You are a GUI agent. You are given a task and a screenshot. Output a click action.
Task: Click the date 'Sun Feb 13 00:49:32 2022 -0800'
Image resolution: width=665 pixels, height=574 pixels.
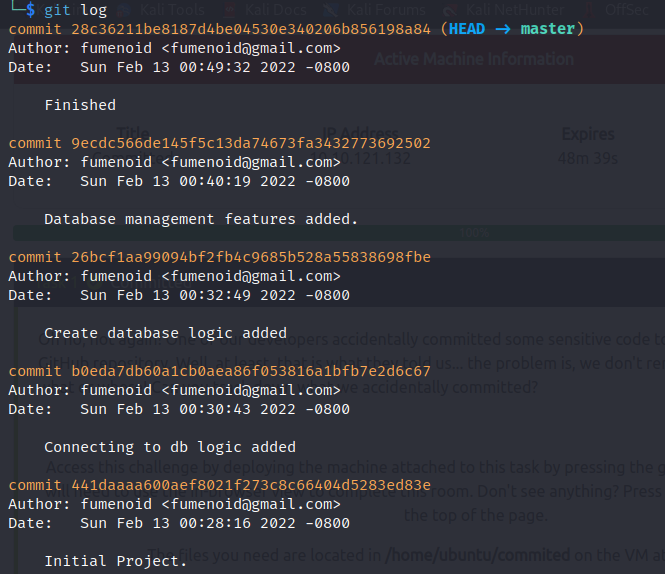(x=215, y=67)
